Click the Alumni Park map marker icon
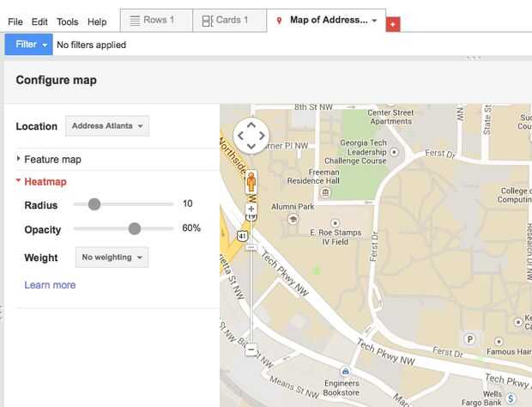Viewport: 532px width, 407px height. [x=293, y=220]
